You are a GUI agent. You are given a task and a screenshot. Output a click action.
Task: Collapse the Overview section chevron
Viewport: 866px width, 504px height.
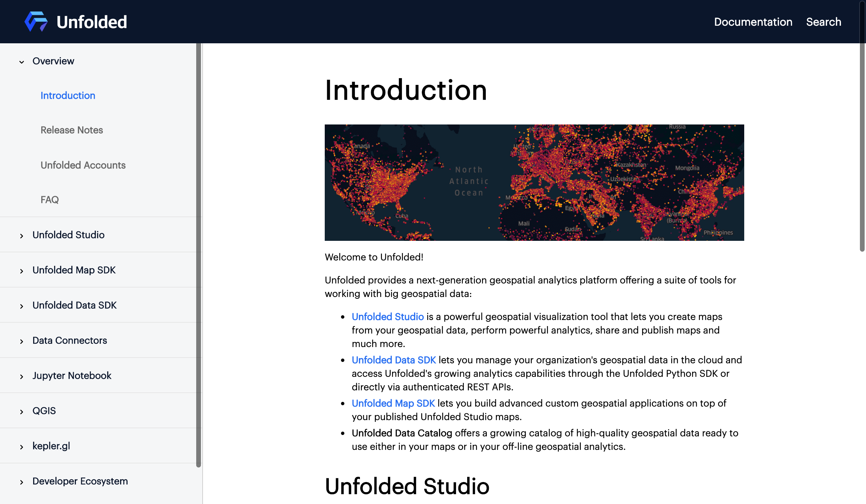coord(22,62)
